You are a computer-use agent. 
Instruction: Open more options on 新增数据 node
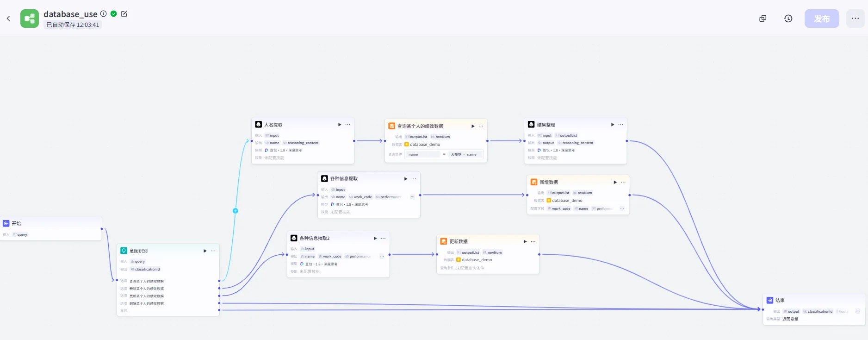click(623, 182)
